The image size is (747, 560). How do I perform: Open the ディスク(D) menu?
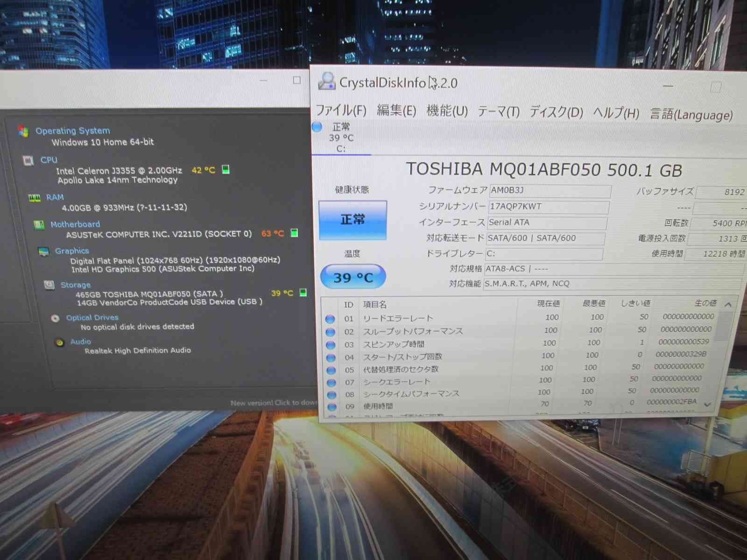tap(556, 112)
